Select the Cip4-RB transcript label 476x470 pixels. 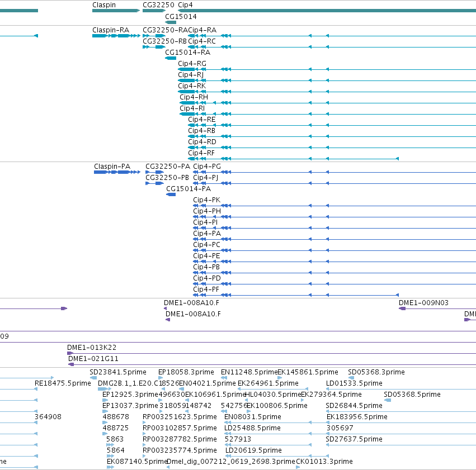(x=201, y=131)
